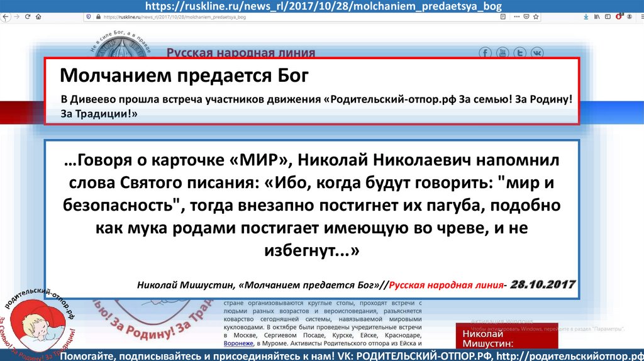Image resolution: width=644 pixels, height=361 pixels.
Task: Open the red extension icon with badge
Action: pyautogui.click(x=619, y=16)
